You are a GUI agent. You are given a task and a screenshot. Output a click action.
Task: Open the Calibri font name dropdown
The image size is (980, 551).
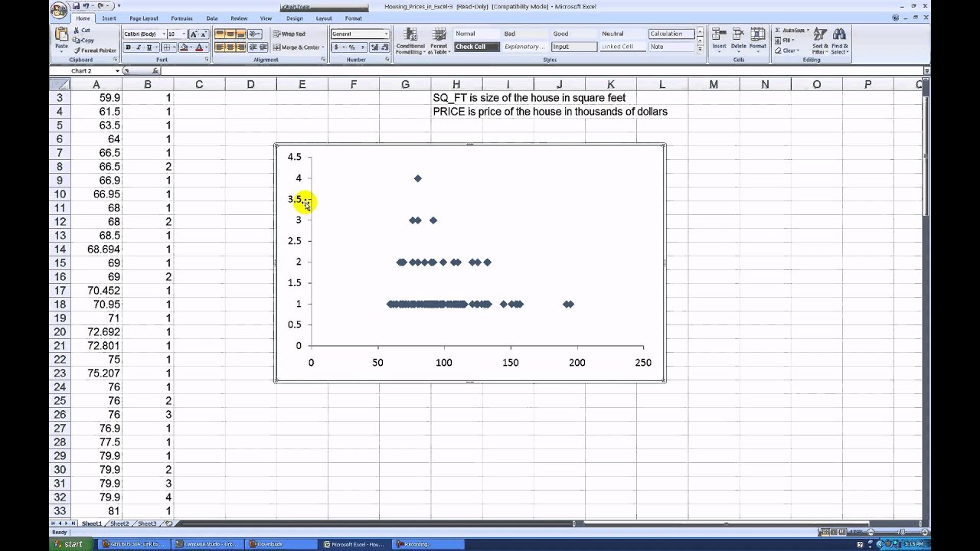coord(162,34)
